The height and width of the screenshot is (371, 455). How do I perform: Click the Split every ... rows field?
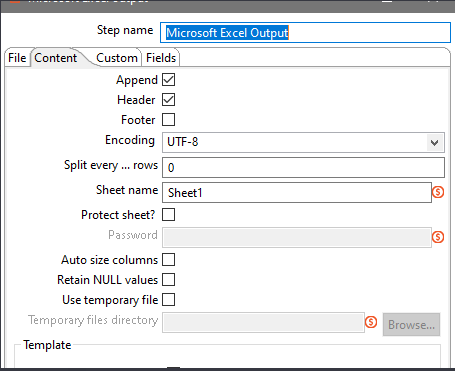pyautogui.click(x=303, y=167)
